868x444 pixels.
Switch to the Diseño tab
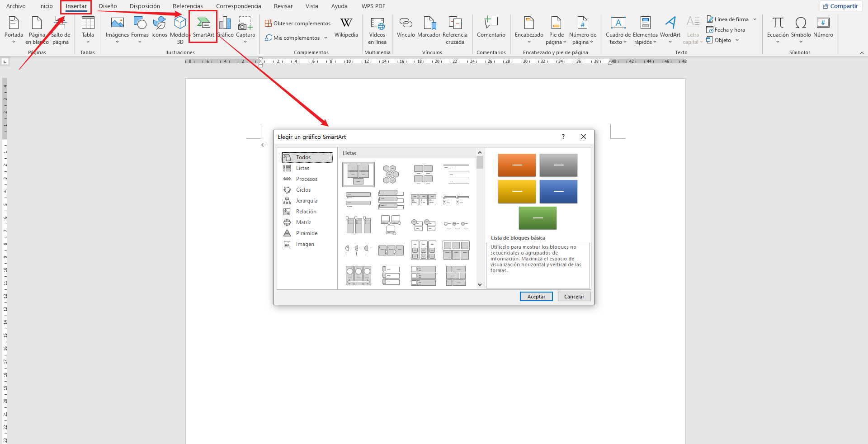108,6
